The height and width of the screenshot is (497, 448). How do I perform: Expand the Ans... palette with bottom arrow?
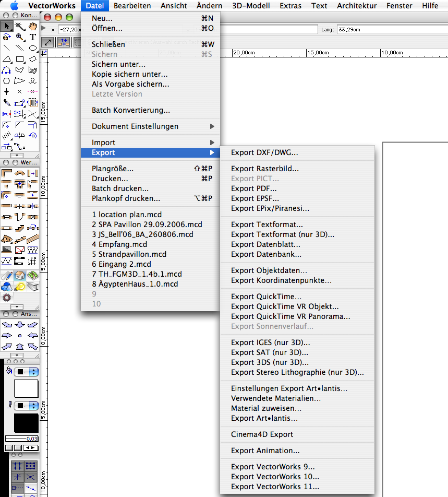[x=17, y=356]
